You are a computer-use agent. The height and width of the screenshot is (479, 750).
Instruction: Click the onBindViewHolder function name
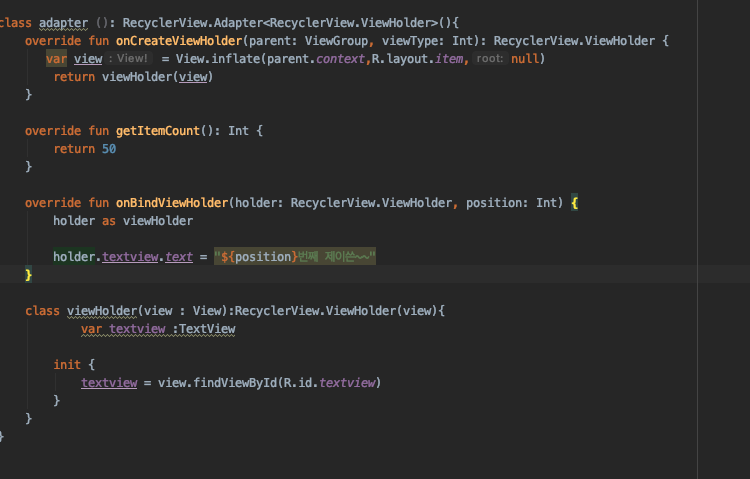pos(172,203)
